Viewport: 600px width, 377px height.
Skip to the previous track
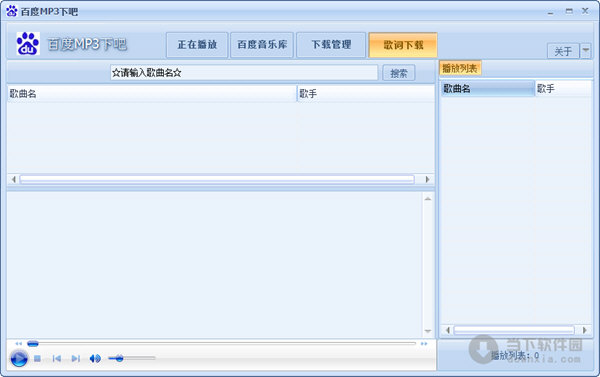pyautogui.click(x=57, y=359)
